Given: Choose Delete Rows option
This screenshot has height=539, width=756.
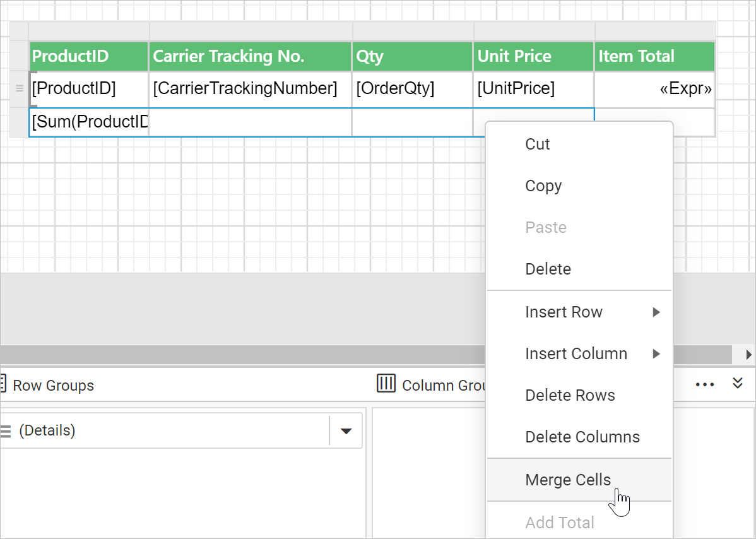Looking at the screenshot, I should [579, 395].
